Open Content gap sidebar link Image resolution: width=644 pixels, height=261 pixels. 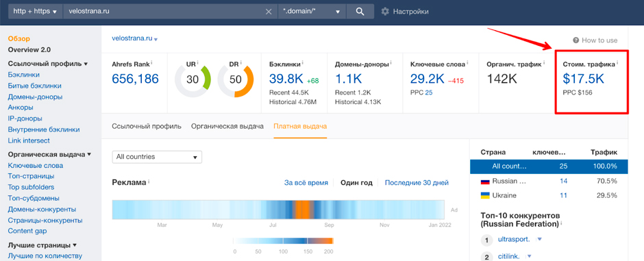click(x=27, y=231)
